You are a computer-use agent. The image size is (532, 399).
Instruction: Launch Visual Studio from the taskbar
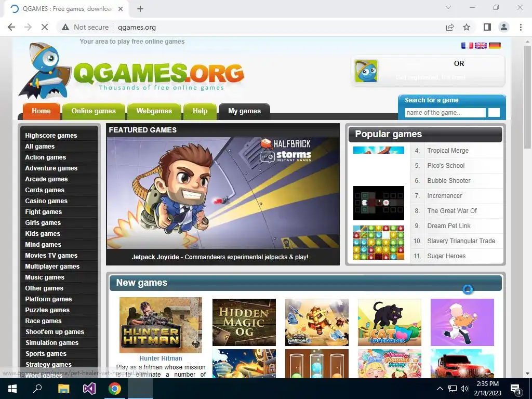click(x=89, y=389)
